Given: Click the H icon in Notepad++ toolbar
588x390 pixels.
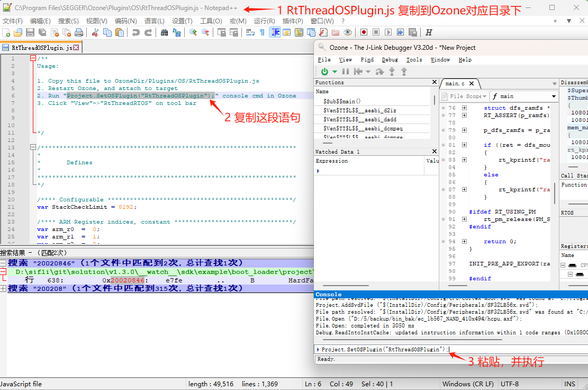Looking at the screenshot, I should coord(429,33).
